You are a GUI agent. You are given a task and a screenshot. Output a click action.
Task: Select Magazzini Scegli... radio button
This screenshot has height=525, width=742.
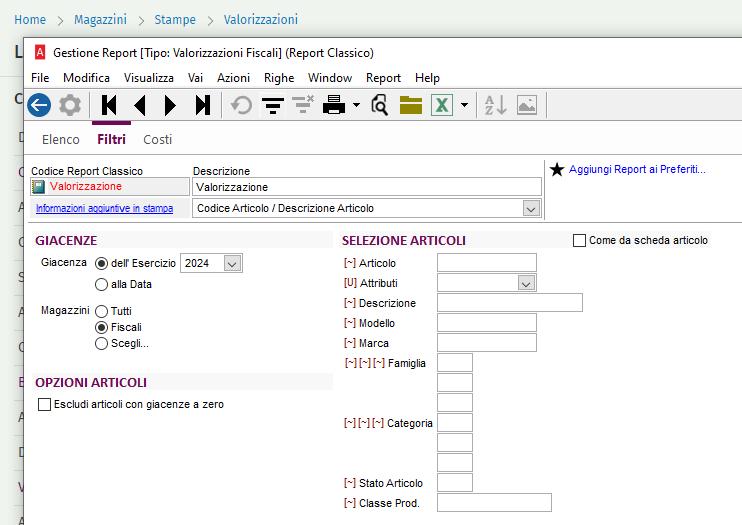[x=101, y=344]
